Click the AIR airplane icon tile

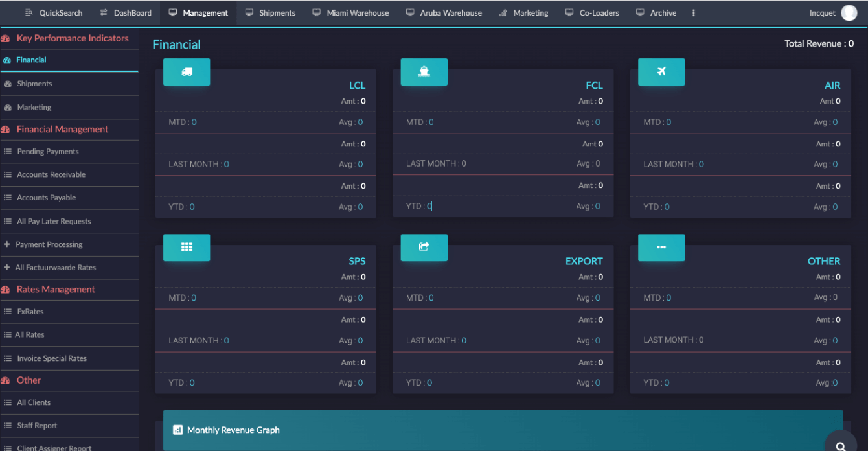click(x=661, y=72)
